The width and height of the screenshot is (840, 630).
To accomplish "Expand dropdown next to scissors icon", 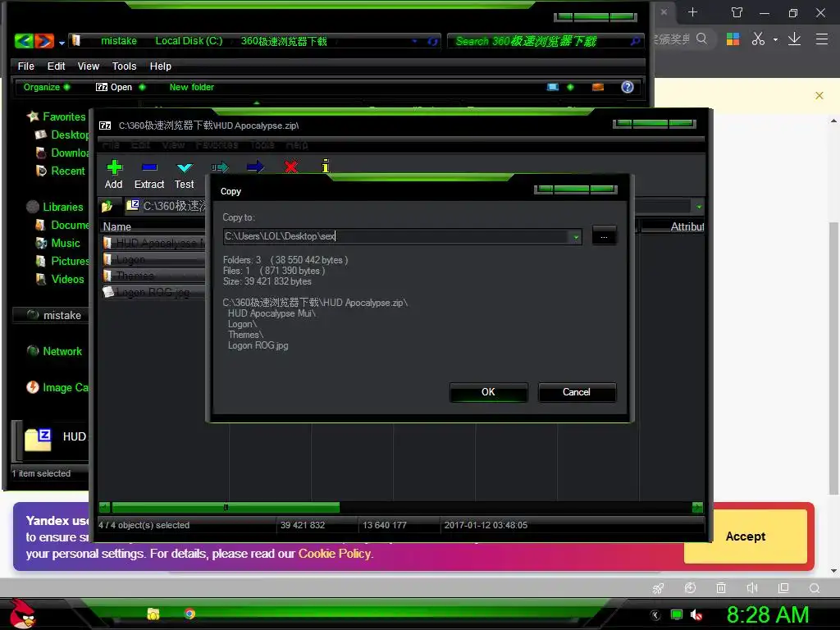I will click(775, 39).
